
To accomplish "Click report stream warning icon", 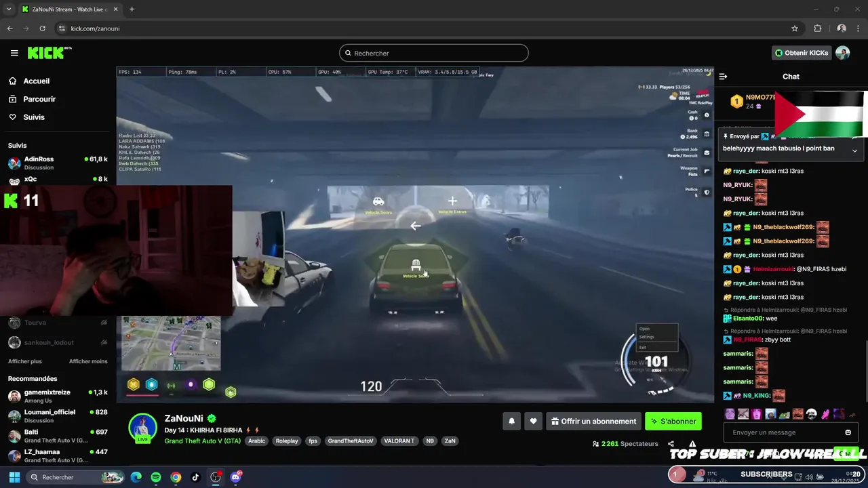I will (x=692, y=444).
